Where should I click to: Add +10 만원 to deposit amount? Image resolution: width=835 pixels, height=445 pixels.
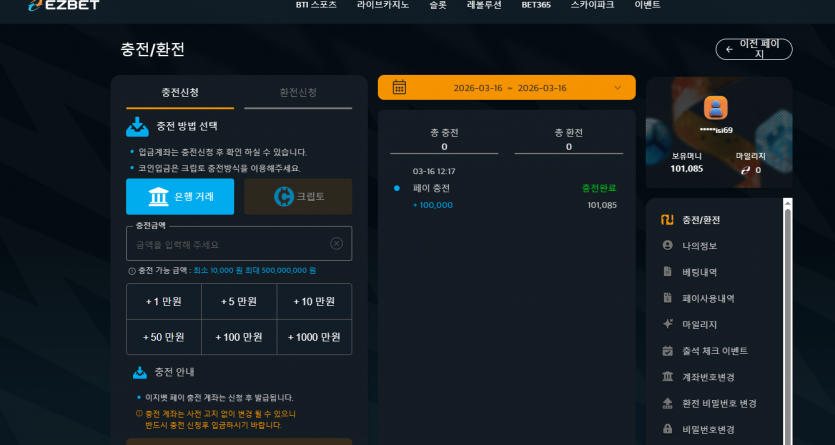(x=314, y=302)
